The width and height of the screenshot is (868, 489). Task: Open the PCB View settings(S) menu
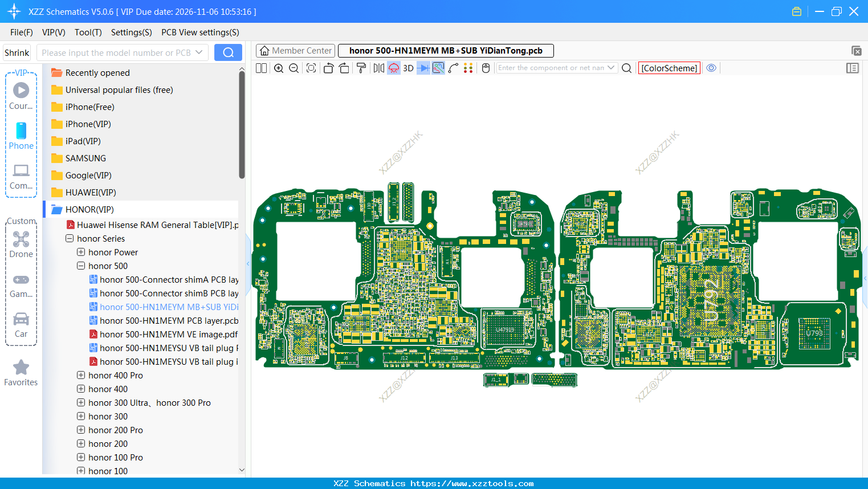tap(200, 32)
